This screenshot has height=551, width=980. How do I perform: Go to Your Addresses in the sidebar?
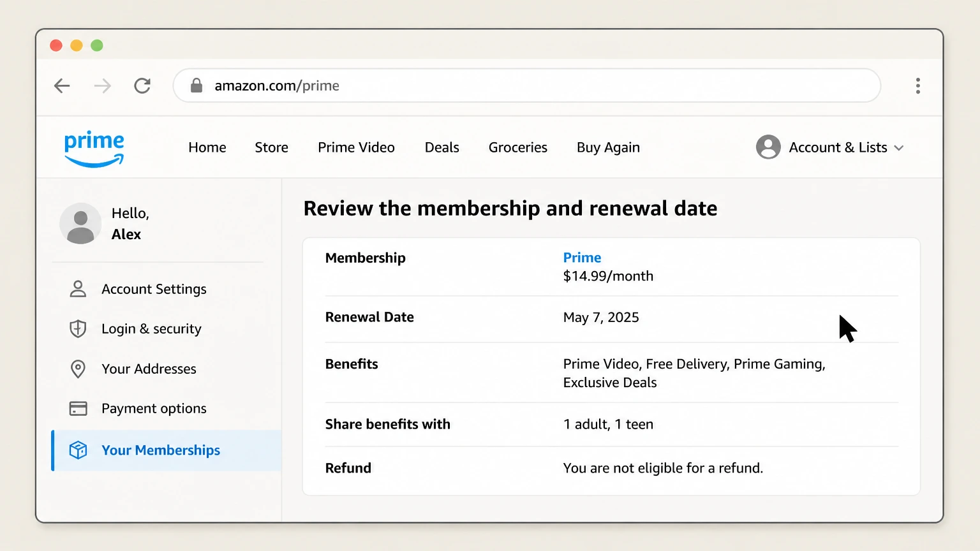(x=149, y=369)
